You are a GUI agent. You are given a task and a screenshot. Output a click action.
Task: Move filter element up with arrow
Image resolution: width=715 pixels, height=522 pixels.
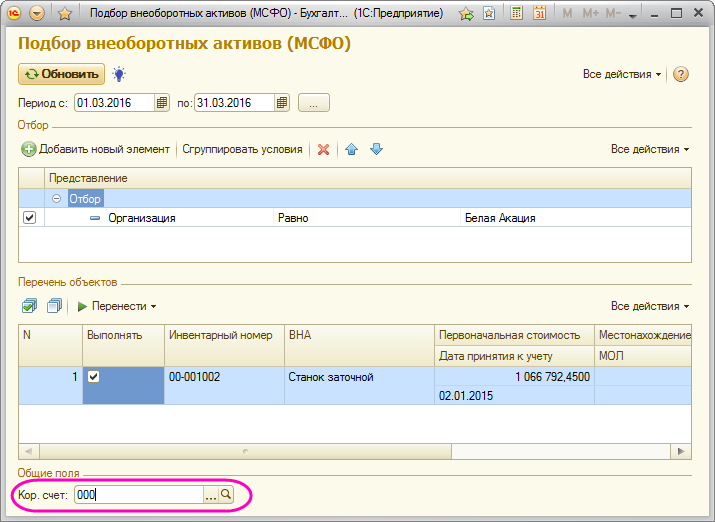click(x=351, y=149)
